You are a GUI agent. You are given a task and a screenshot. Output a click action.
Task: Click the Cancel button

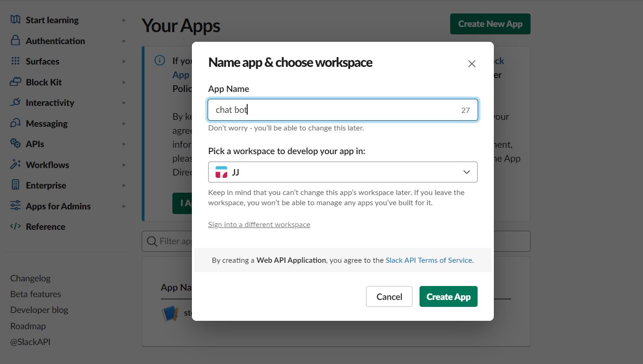389,297
